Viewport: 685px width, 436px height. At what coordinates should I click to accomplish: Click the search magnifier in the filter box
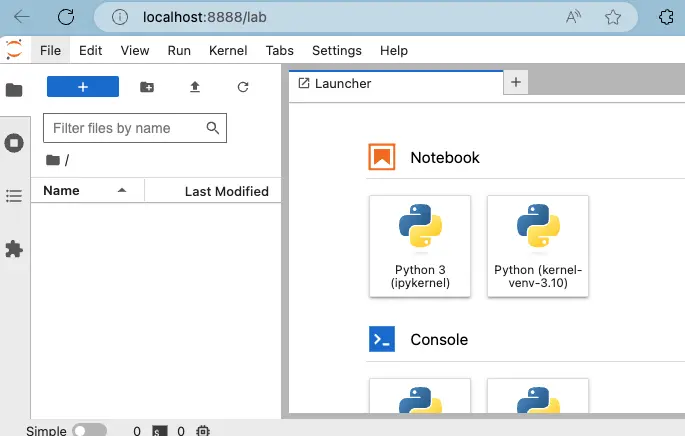[213, 128]
